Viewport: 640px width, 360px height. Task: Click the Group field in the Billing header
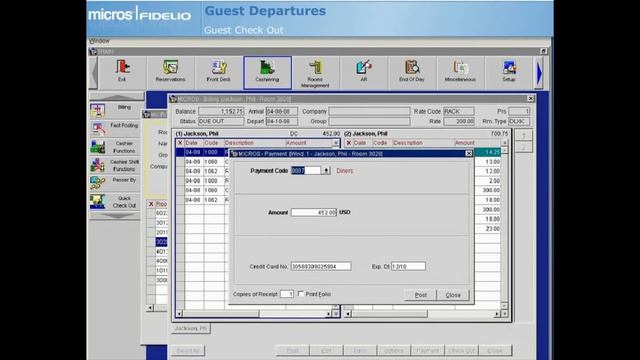coord(369,121)
